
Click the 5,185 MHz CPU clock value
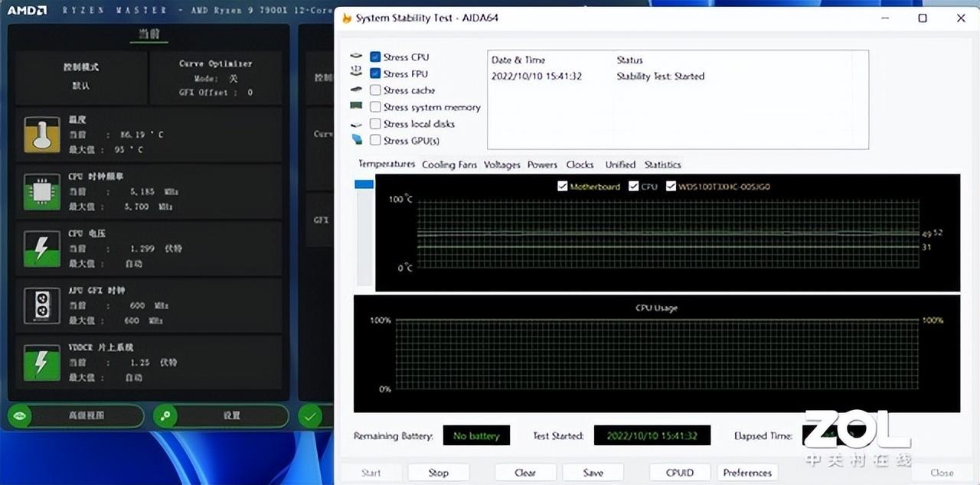pyautogui.click(x=154, y=192)
